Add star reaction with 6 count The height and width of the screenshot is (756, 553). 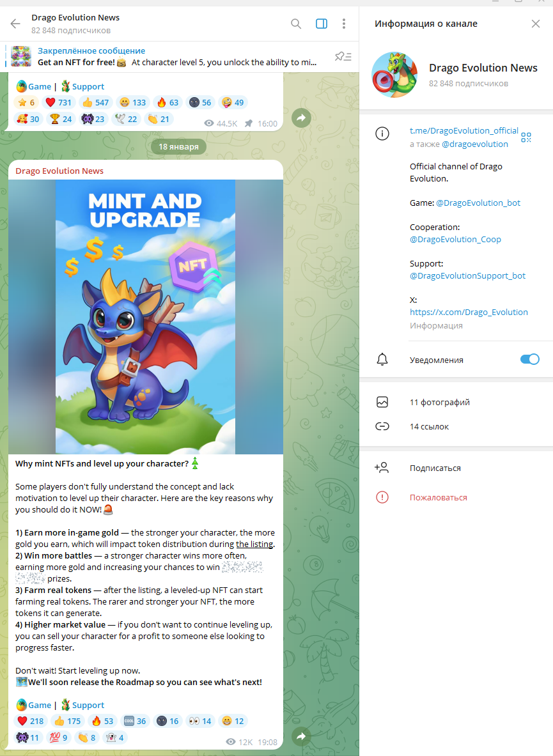coord(26,102)
